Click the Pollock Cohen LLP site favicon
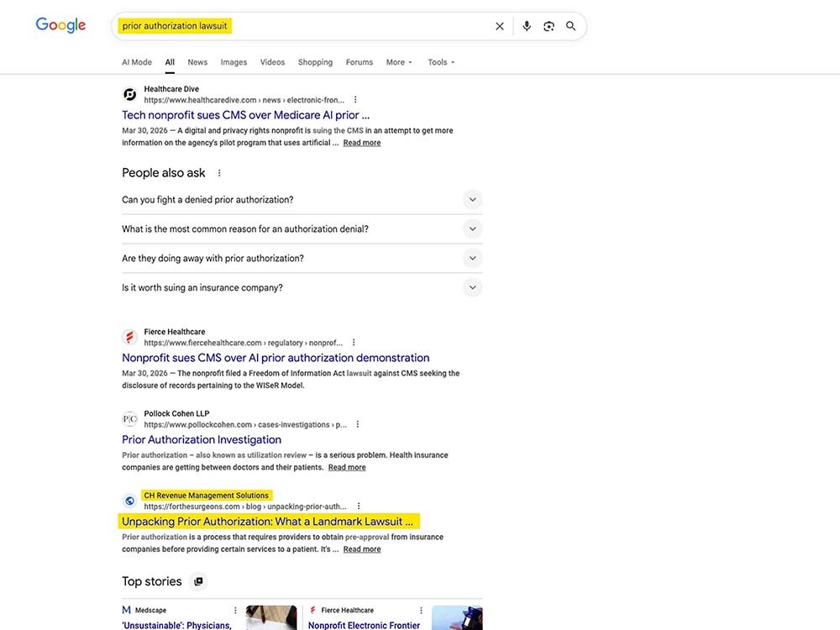Image resolution: width=840 pixels, height=630 pixels. (x=129, y=419)
